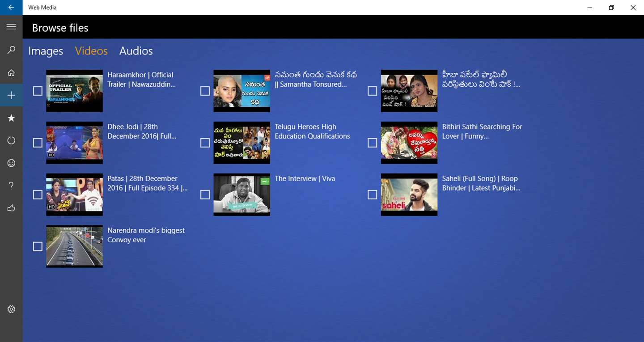The height and width of the screenshot is (342, 644).
Task: Open the Dhee Jodi thumbnail
Action: click(74, 143)
